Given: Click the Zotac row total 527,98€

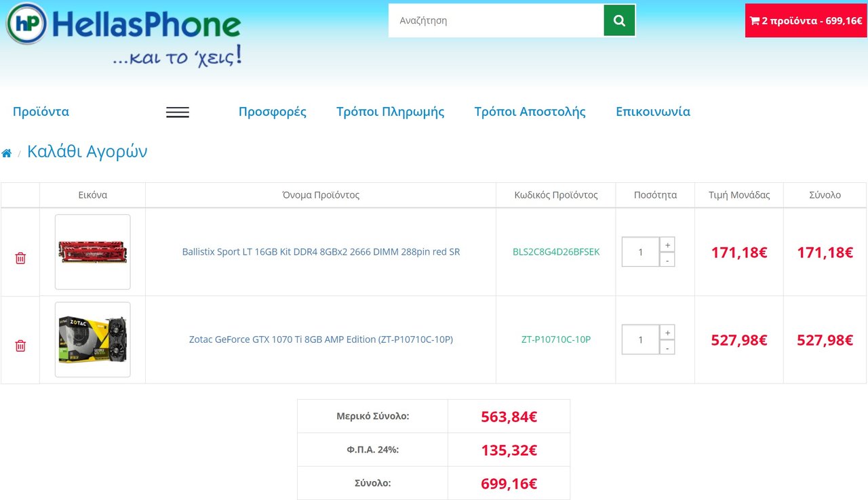Looking at the screenshot, I should pos(825,340).
